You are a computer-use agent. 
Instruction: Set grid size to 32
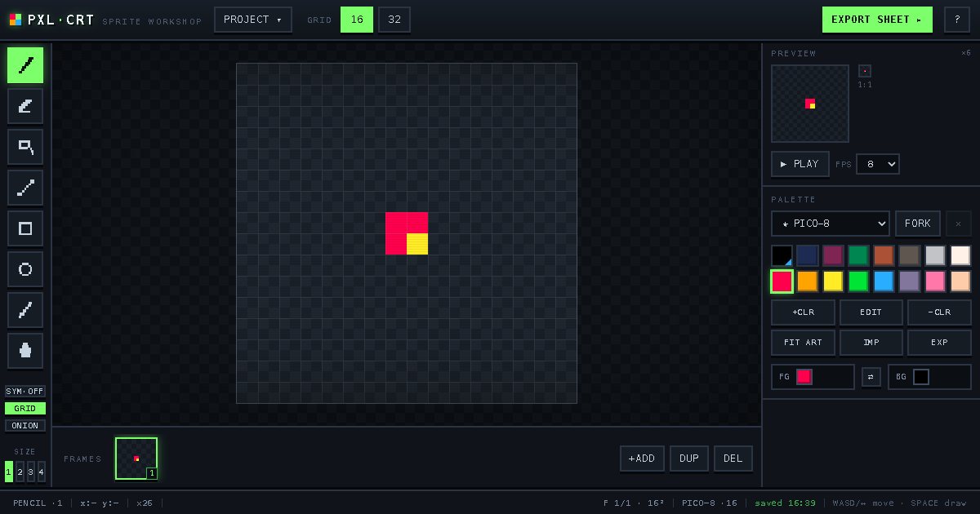[x=394, y=20]
